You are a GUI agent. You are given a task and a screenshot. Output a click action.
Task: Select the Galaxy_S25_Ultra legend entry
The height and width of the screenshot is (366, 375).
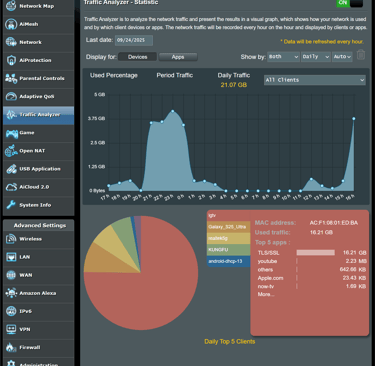tap(228, 227)
